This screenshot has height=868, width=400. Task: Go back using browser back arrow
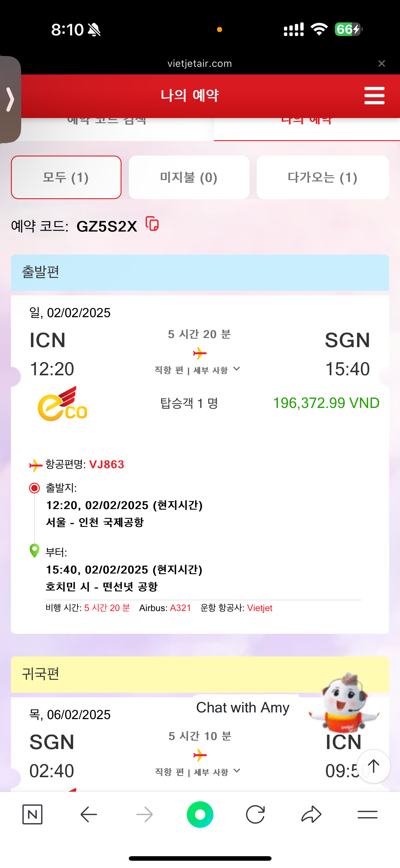coord(89,814)
